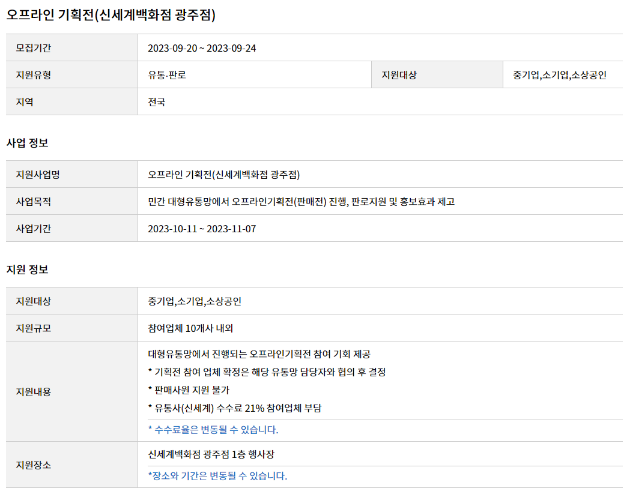Click the 유통·판로 value
Image resolution: width=623 pixels, height=493 pixels.
coord(167,75)
